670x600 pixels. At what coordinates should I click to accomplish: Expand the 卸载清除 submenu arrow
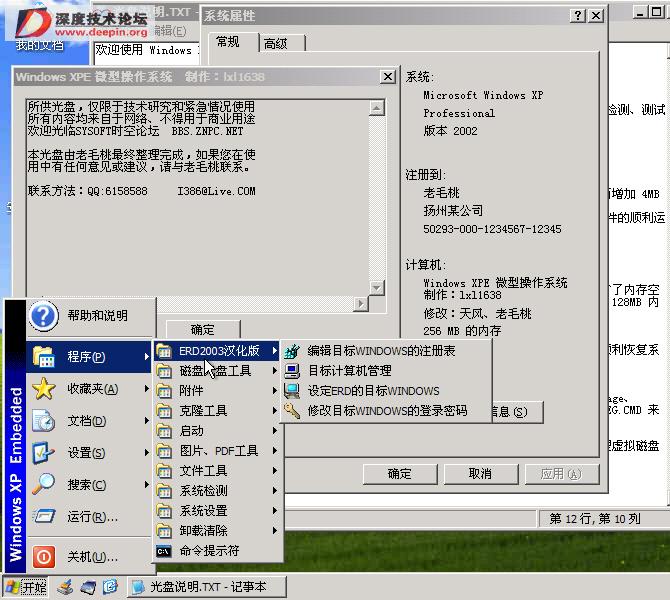pos(275,531)
